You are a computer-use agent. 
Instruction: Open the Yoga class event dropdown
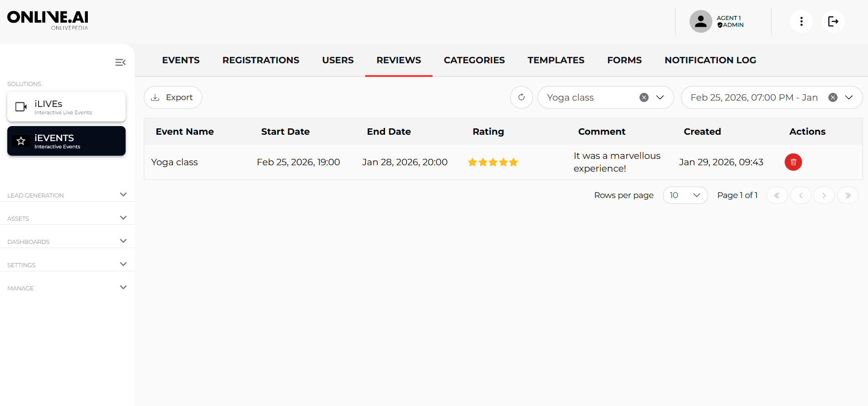point(660,97)
